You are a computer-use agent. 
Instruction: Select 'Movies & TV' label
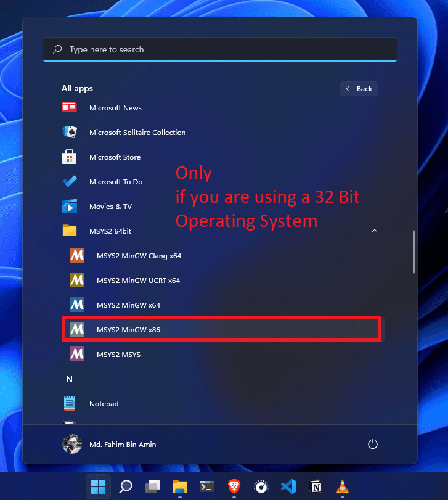[110, 207]
